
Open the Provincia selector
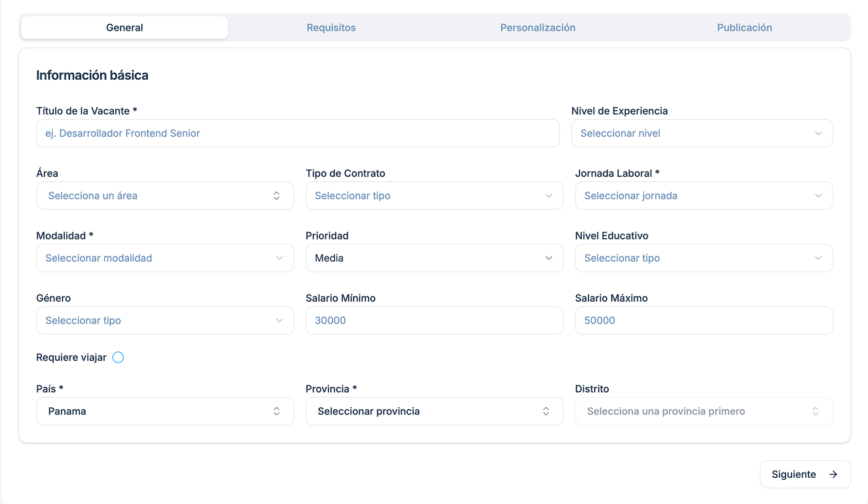click(434, 412)
